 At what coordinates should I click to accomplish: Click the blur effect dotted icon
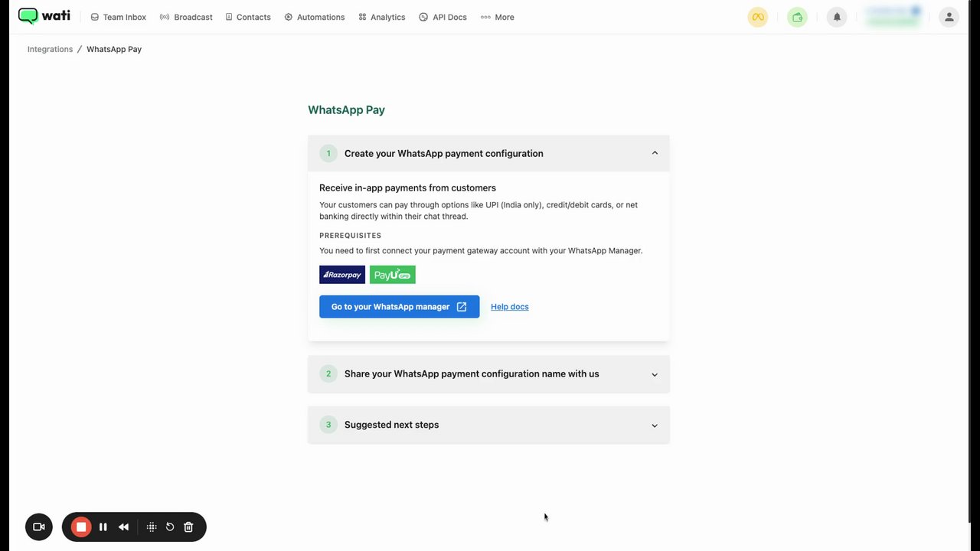(152, 527)
